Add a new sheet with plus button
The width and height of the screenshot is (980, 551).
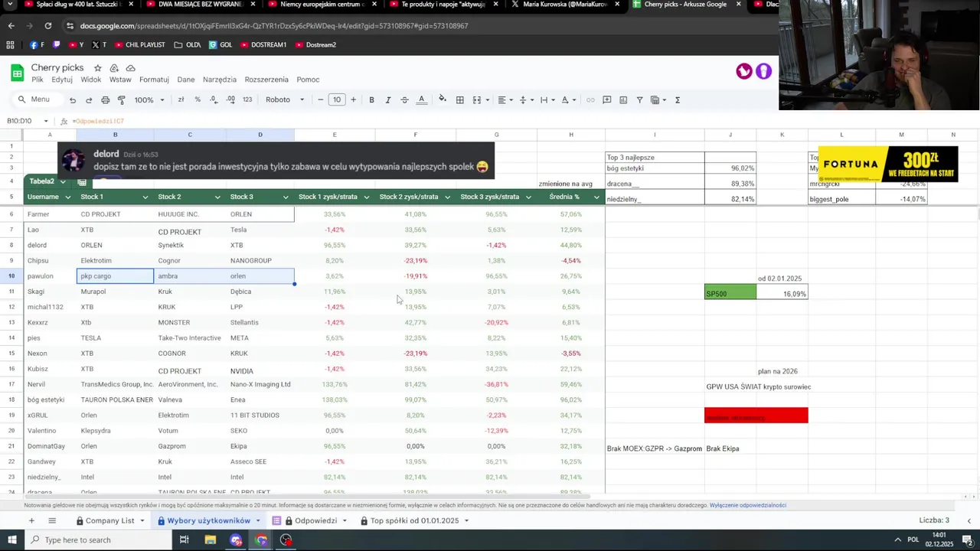[x=31, y=520]
